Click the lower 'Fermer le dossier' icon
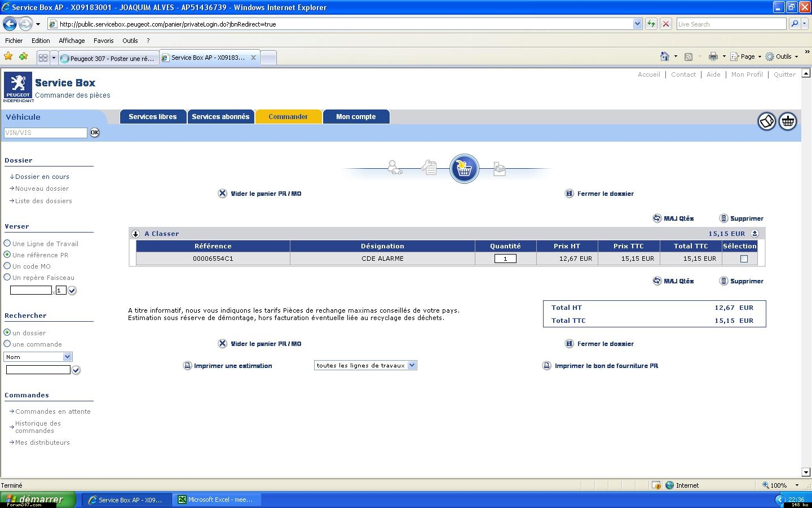Image resolution: width=812 pixels, height=508 pixels. point(569,344)
